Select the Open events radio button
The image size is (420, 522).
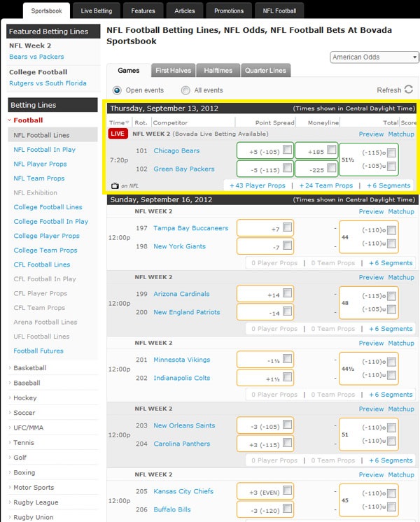pyautogui.click(x=117, y=90)
